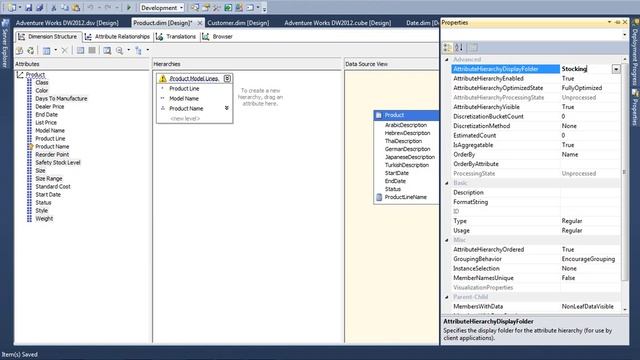Select the Product Name key attribute

pyautogui.click(x=52, y=147)
